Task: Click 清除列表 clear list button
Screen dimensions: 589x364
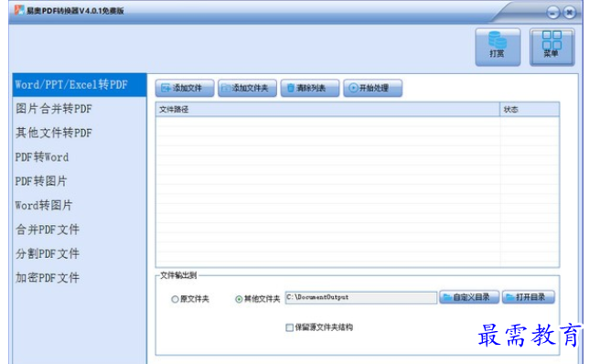Action: (310, 88)
